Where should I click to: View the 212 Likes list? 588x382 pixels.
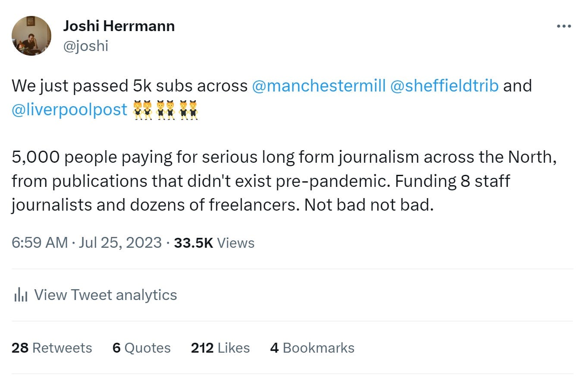pos(220,348)
